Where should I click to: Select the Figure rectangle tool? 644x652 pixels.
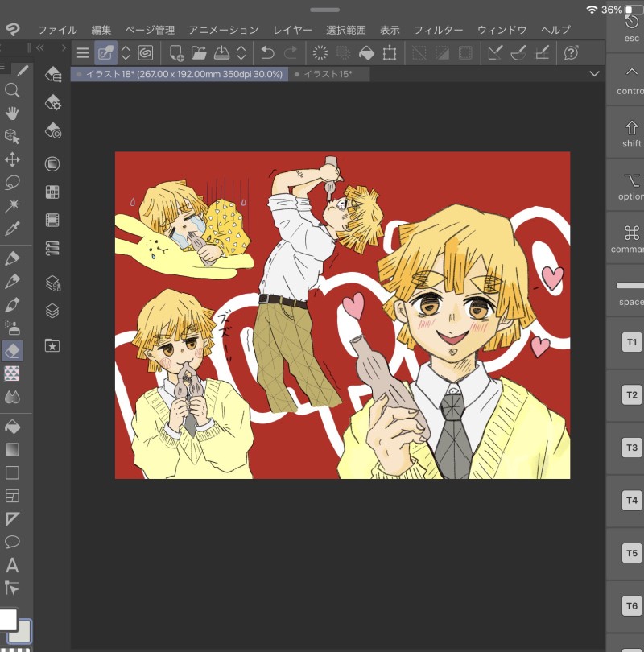click(x=12, y=472)
